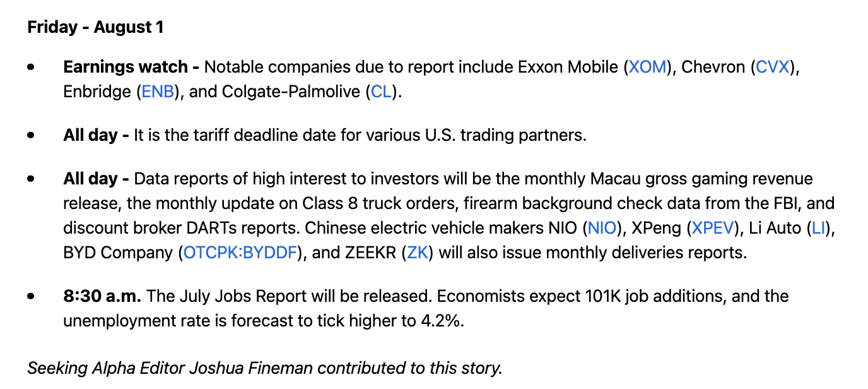868x389 pixels.
Task: Open the OTCPK:BYDDF ticker link
Action: click(240, 253)
